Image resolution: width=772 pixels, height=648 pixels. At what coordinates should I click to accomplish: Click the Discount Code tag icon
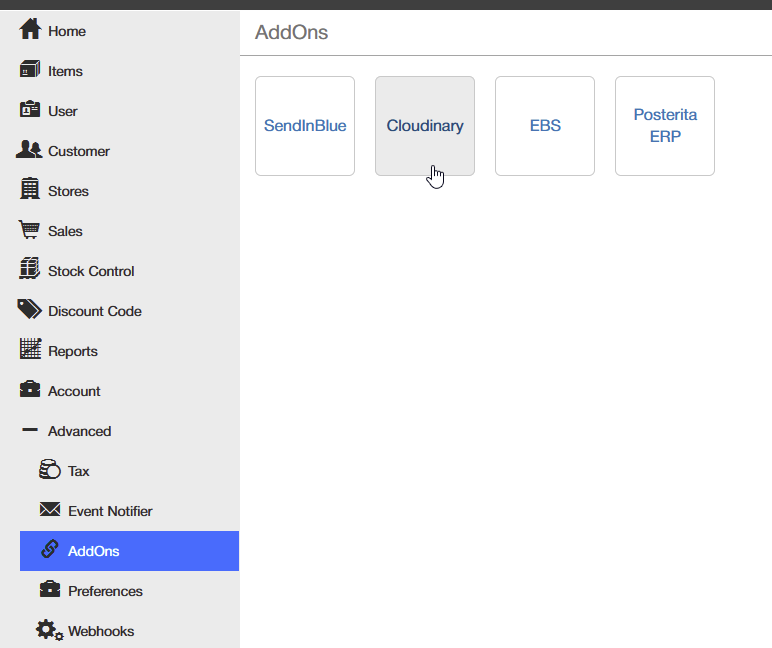[x=30, y=309]
